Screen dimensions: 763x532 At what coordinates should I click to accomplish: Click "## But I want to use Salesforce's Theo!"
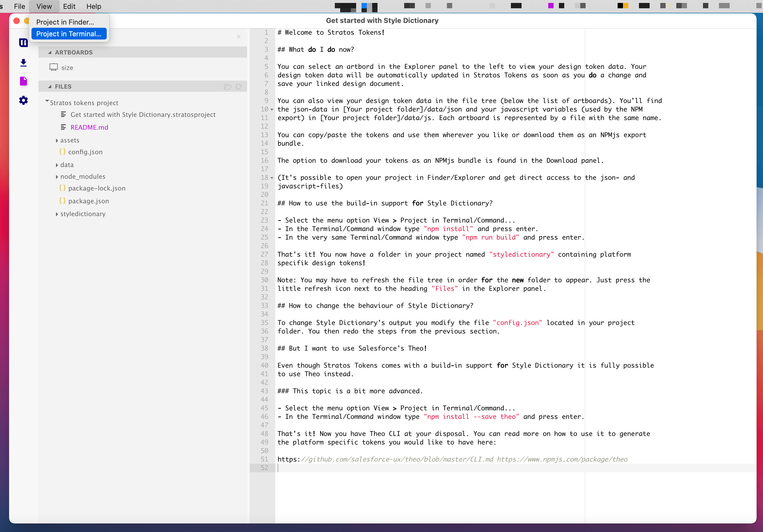point(352,348)
